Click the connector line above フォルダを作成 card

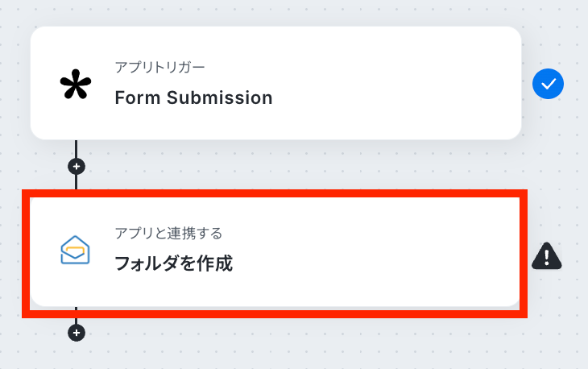pyautogui.click(x=77, y=182)
